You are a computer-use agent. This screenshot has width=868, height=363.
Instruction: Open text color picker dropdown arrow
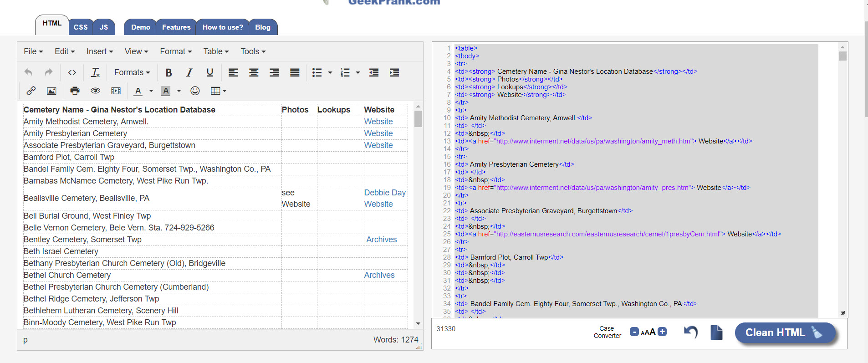click(151, 91)
